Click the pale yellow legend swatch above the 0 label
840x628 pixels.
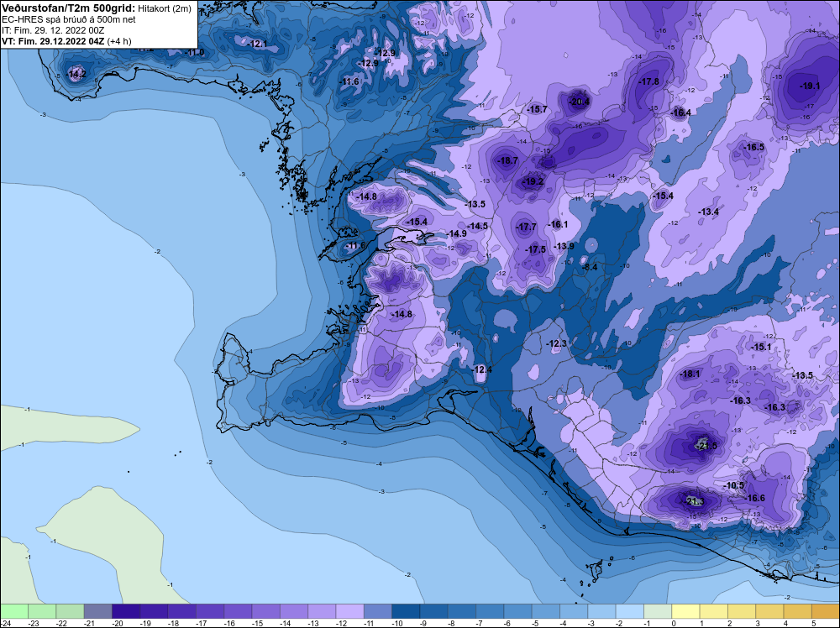point(685,611)
